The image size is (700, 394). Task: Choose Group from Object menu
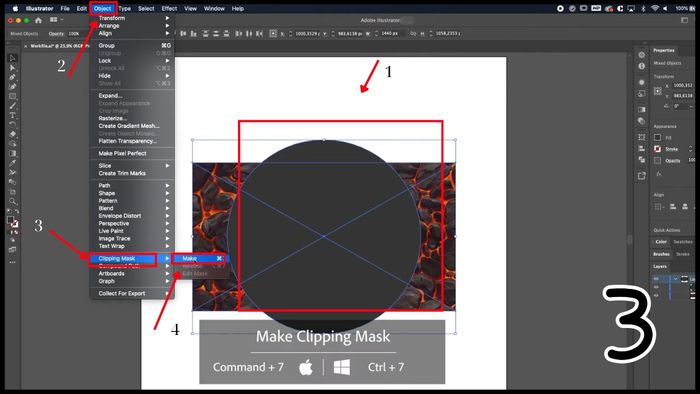(132, 46)
